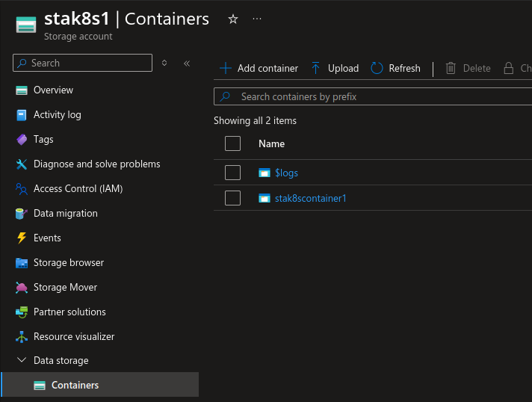
Task: Click the Delete button label
Action: pyautogui.click(x=477, y=68)
